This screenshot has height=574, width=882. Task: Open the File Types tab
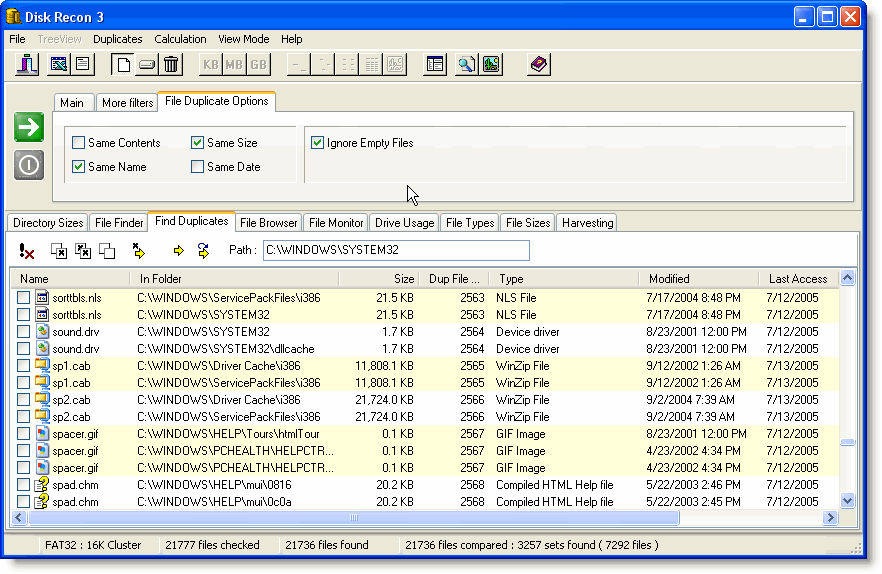470,223
